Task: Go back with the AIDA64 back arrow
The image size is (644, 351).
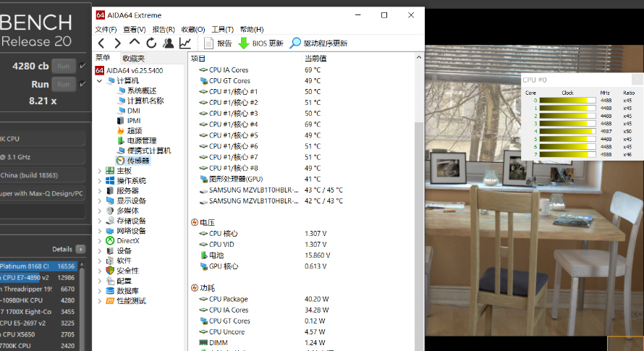Action: (101, 43)
